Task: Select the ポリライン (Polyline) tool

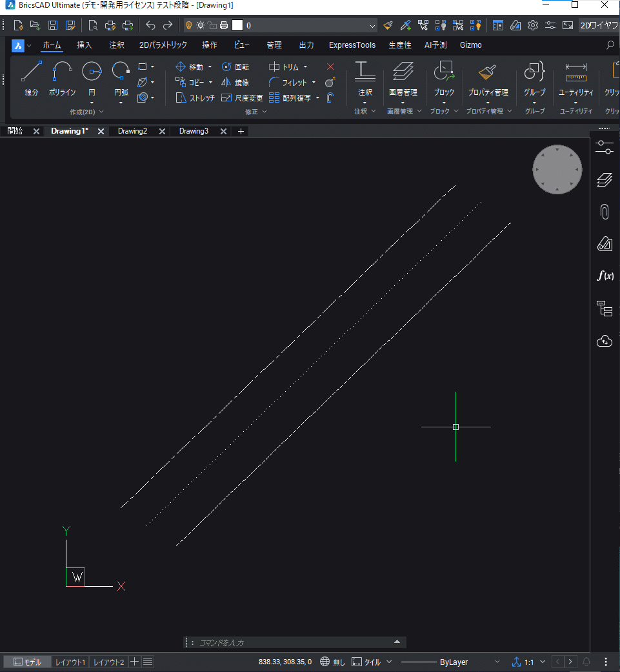Action: point(62,79)
